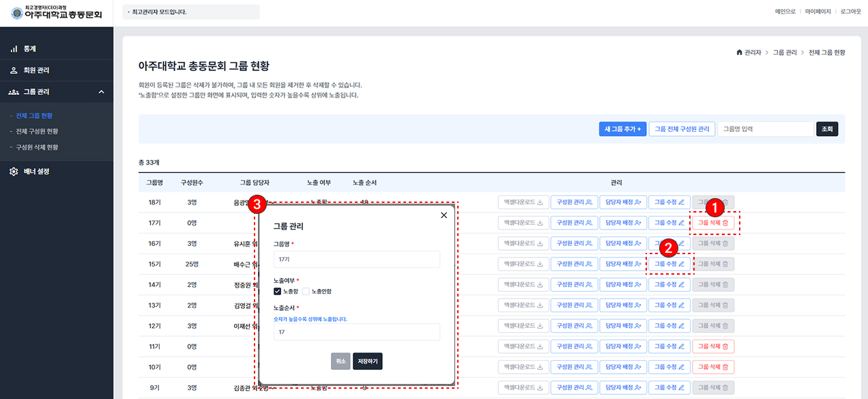Download Excel for the 17기 row

click(x=523, y=223)
